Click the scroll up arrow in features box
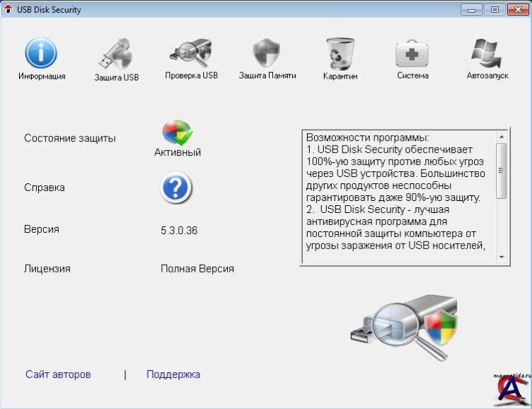The height and width of the screenshot is (409, 532). 502,137
